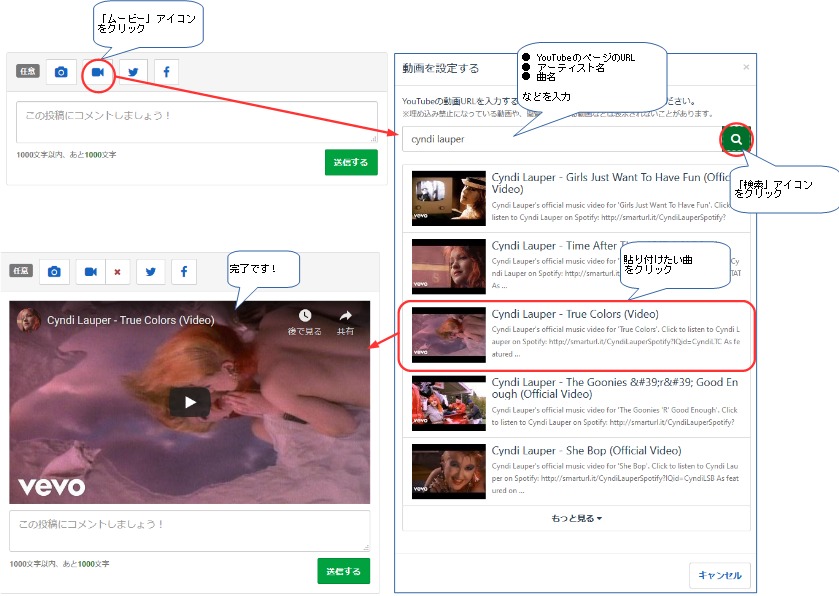Click the channel avatar on embedded video

[x=28, y=320]
